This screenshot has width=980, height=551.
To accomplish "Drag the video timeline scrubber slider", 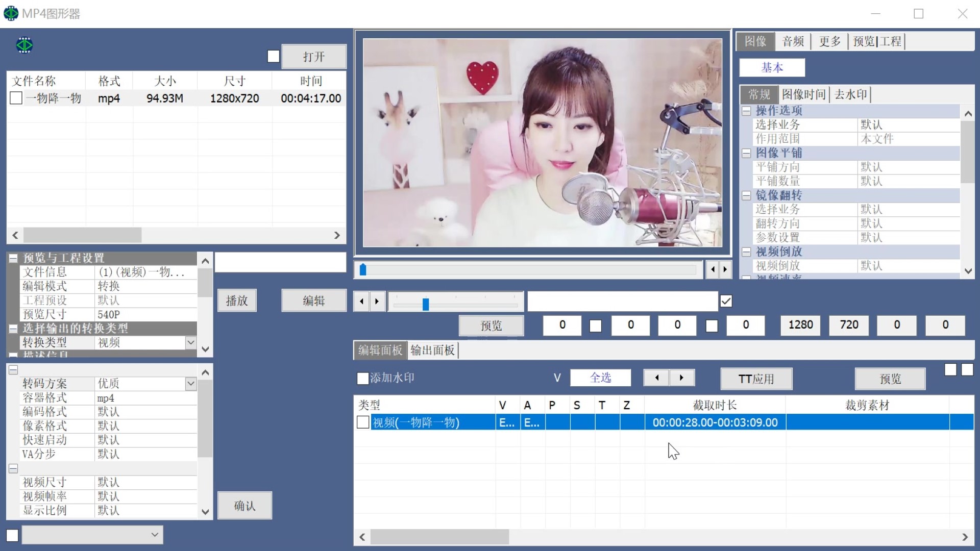I will [x=363, y=268].
